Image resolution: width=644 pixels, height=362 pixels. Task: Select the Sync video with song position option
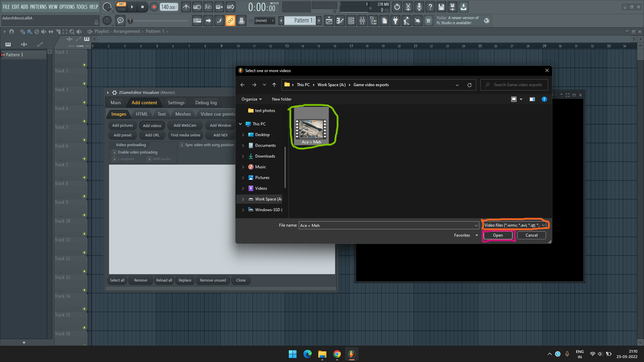[x=182, y=145]
